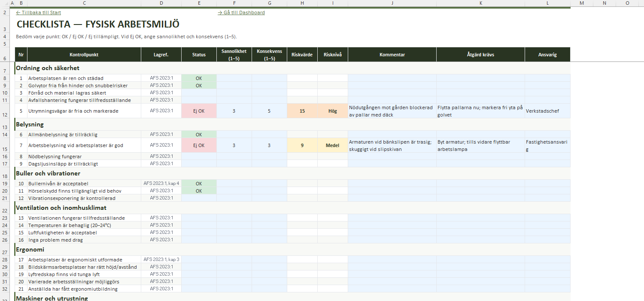Select the risk value "9" cell
The image size is (644, 301).
[302, 145]
